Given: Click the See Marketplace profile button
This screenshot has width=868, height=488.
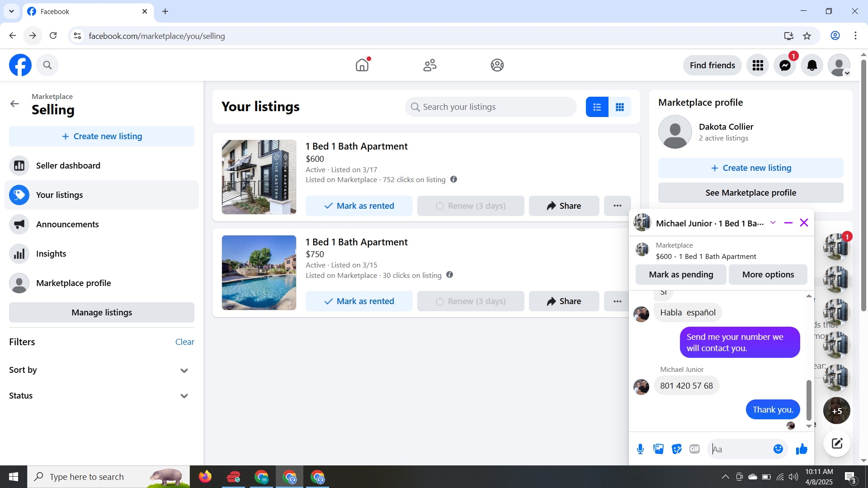Looking at the screenshot, I should coord(750,192).
